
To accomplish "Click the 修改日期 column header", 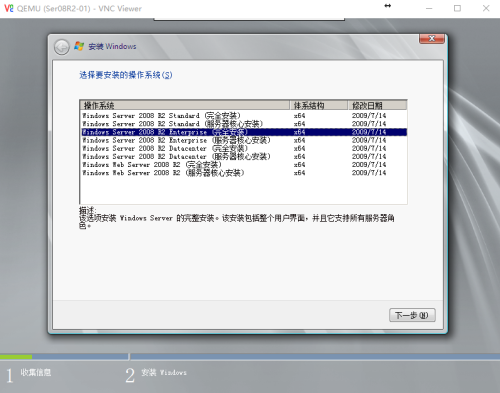I will [377, 105].
